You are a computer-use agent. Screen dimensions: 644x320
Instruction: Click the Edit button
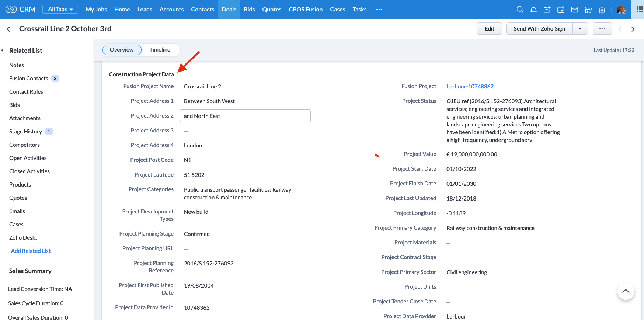point(490,29)
